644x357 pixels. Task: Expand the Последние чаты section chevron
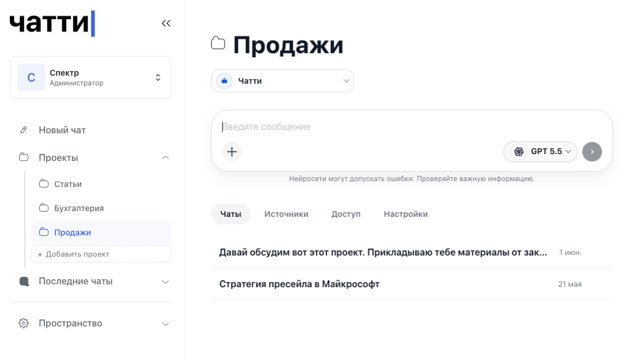click(166, 282)
